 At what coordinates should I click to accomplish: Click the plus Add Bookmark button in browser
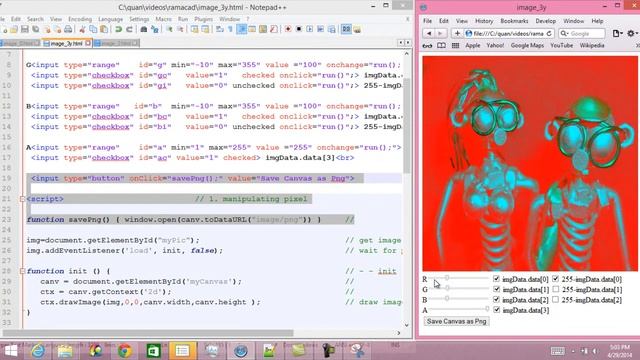coord(457,33)
